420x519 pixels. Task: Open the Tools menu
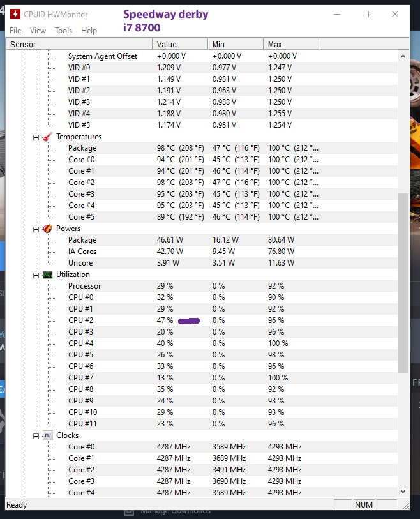coord(63,31)
